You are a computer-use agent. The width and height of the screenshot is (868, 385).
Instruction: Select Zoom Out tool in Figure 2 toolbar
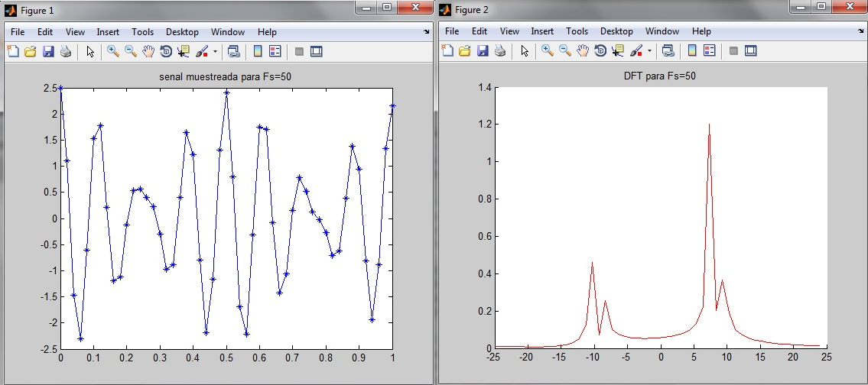565,51
